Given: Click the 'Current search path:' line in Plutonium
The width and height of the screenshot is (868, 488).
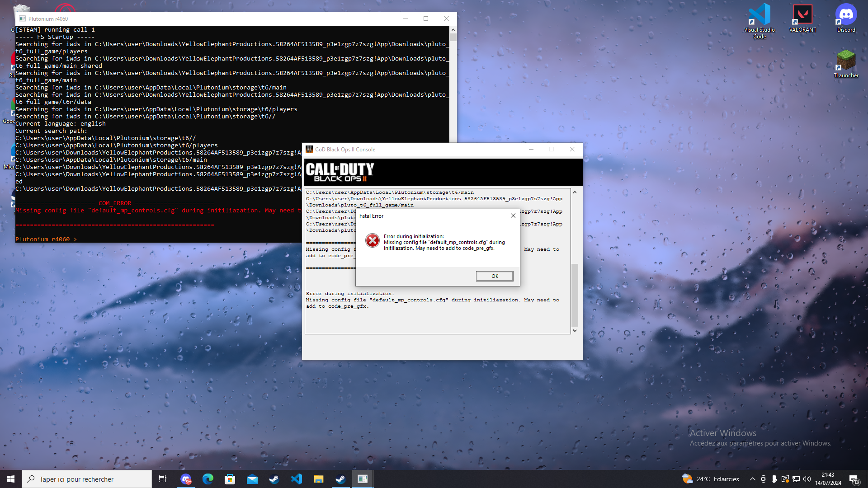Looking at the screenshot, I should tap(52, 131).
